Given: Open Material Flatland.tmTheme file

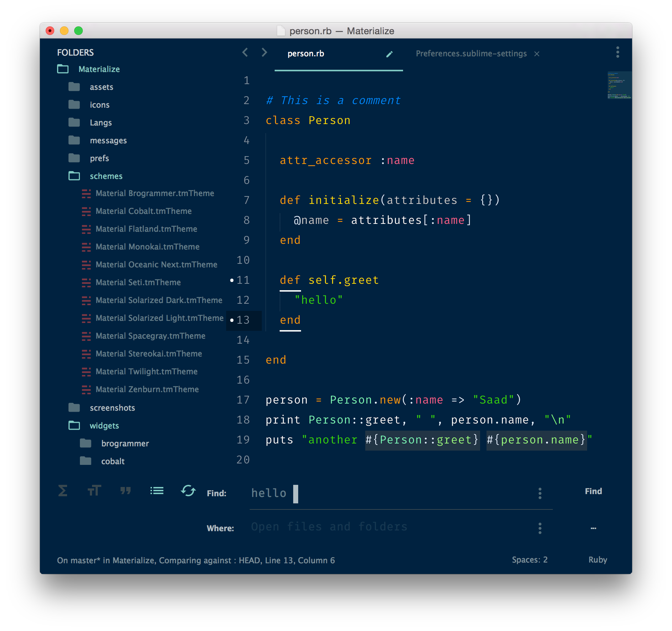Looking at the screenshot, I should click(146, 229).
